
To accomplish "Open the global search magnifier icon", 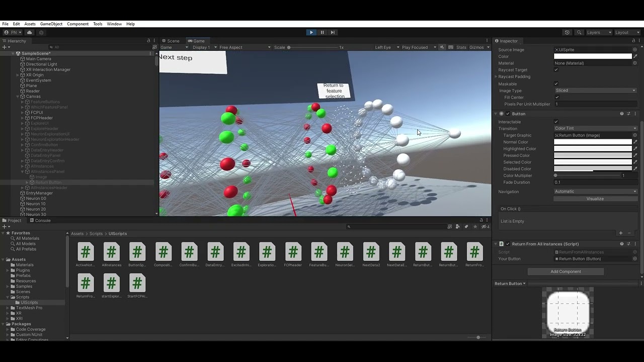I will 579,32.
